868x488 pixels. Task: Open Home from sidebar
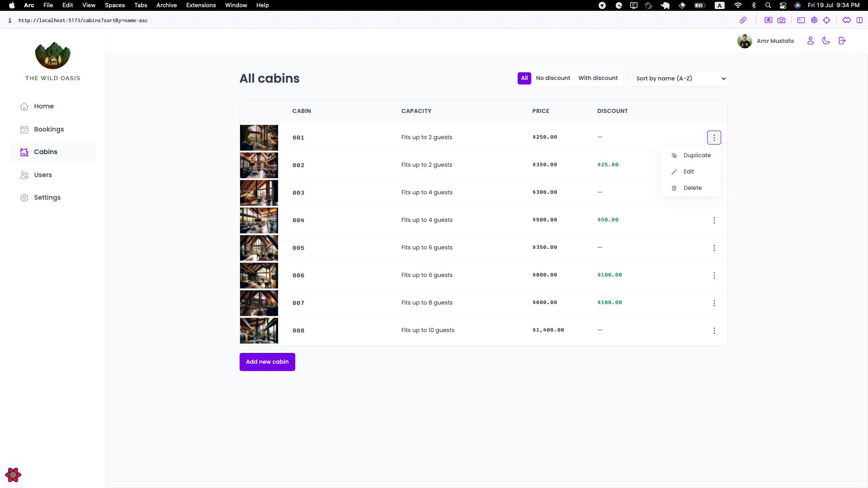point(43,106)
